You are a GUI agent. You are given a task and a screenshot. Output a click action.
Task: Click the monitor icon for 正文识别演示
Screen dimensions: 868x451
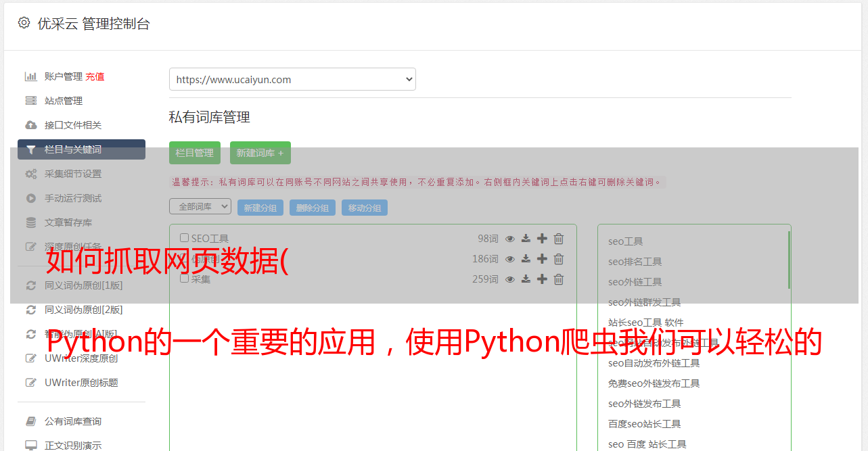point(31,446)
